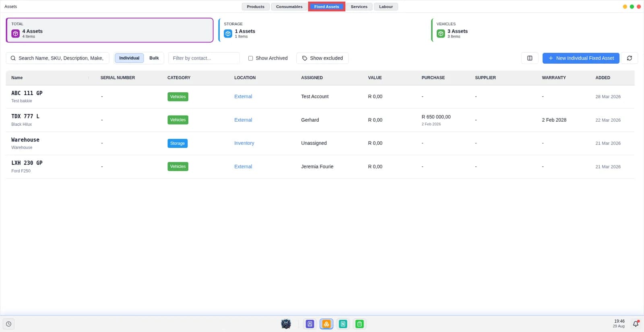Click the SUPPLIER column header

(485, 78)
